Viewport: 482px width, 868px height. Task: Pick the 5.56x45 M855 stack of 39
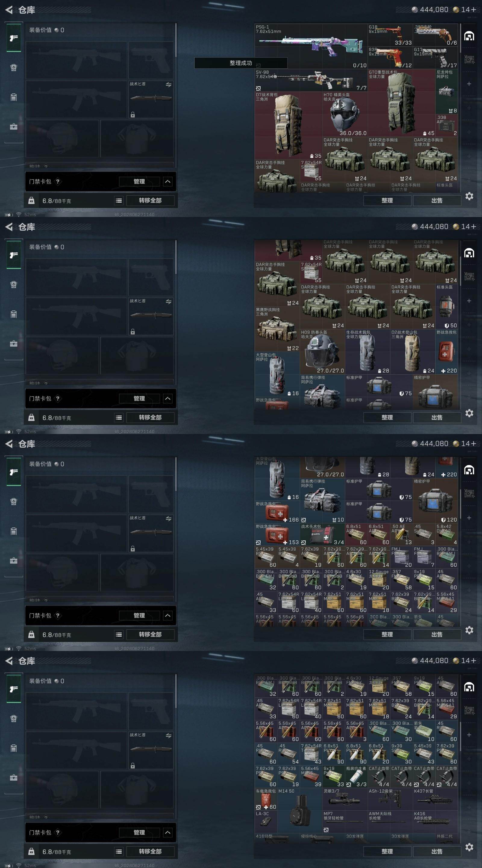point(311,777)
